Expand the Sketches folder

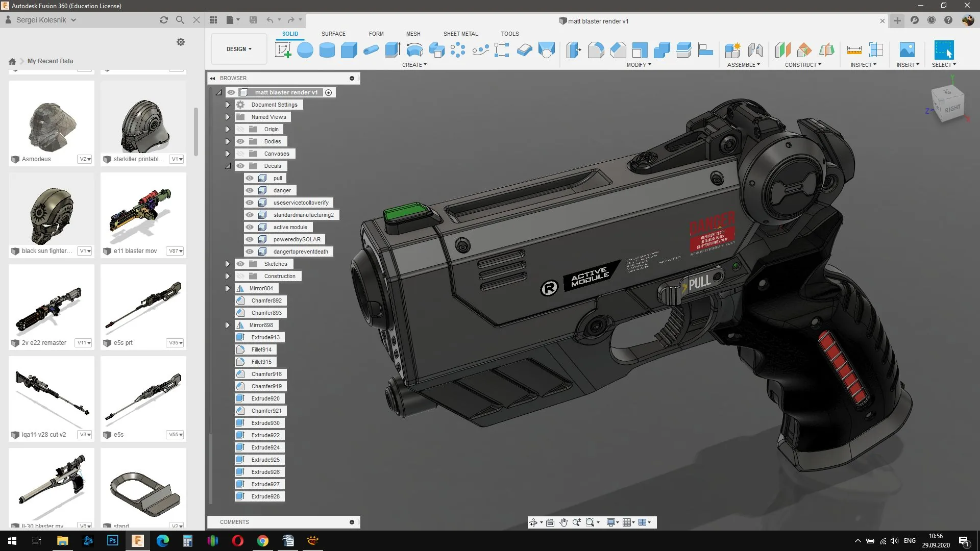point(228,264)
